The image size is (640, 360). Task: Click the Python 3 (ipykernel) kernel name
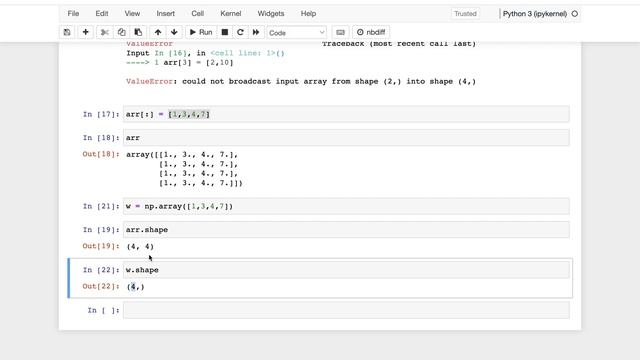click(535, 13)
